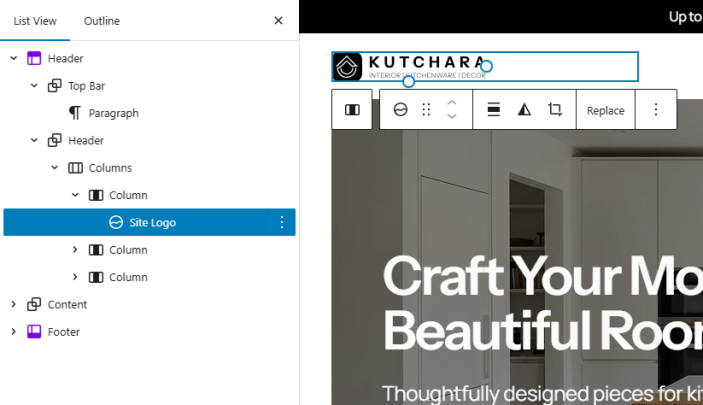Select the Crop tool icon
Image resolution: width=703 pixels, height=405 pixels.
pos(555,109)
